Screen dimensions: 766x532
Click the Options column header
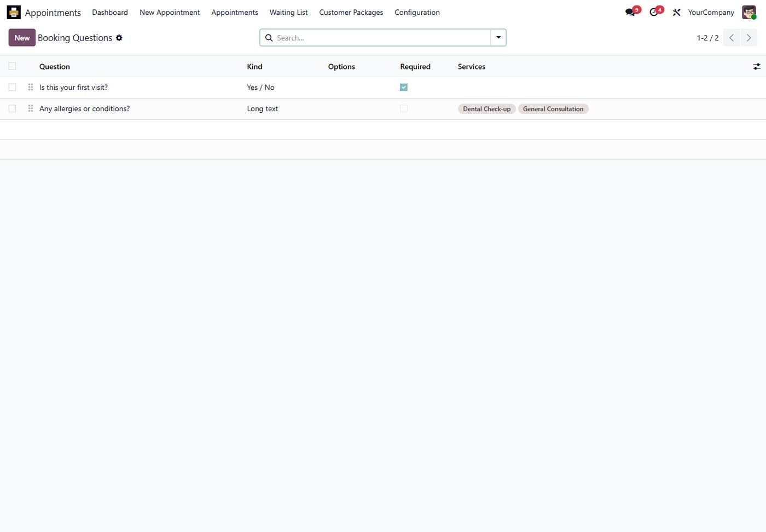tap(341, 67)
